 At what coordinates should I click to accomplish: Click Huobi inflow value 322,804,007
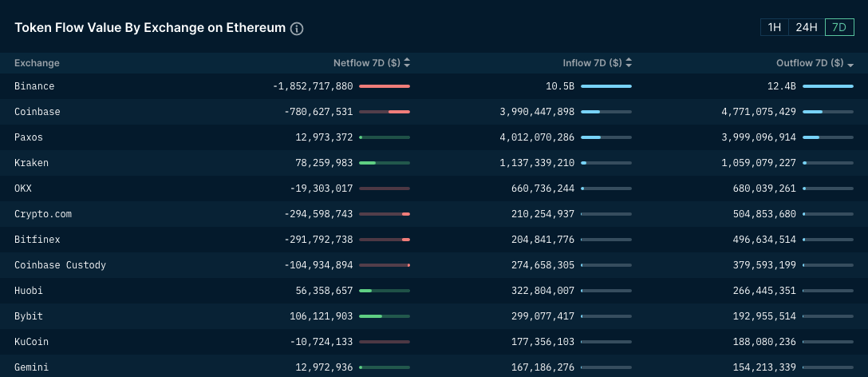(x=543, y=291)
